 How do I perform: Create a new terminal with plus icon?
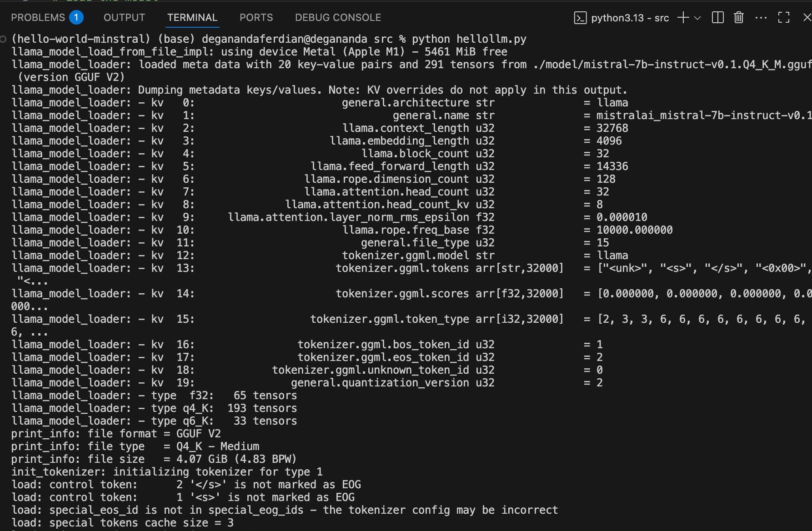point(683,18)
